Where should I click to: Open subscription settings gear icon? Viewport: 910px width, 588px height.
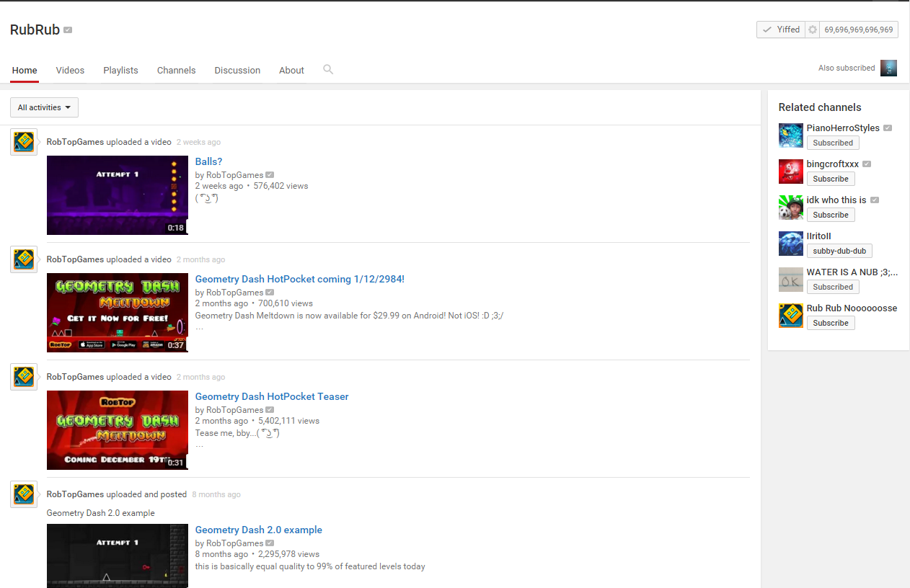click(x=813, y=30)
